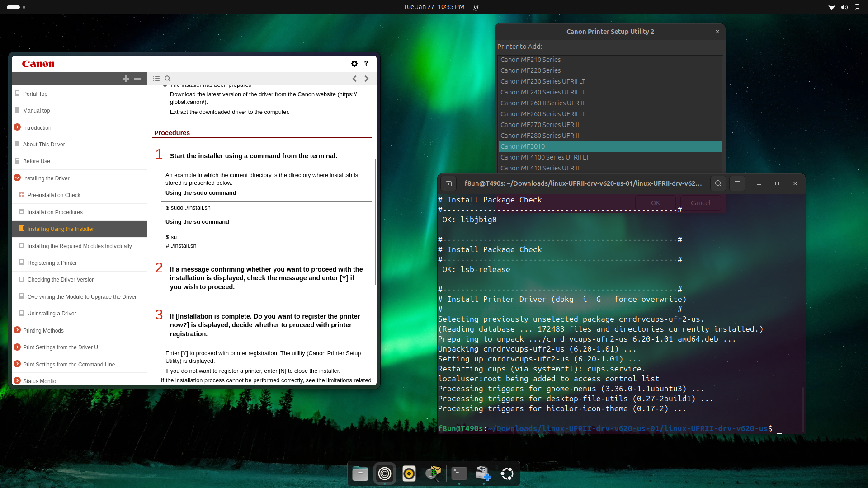The image size is (868, 488).
Task: Collapse the Installing the Driver section
Action: click(17, 178)
